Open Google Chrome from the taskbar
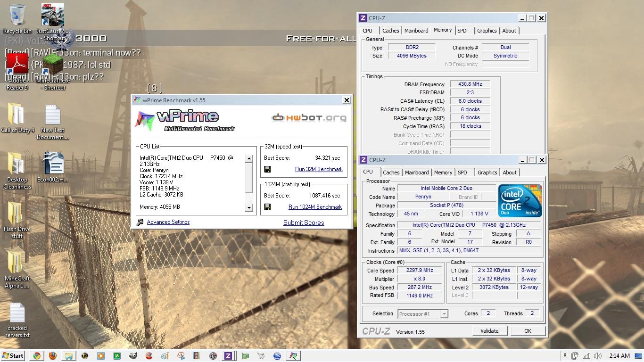The width and height of the screenshot is (644, 362). (36, 356)
